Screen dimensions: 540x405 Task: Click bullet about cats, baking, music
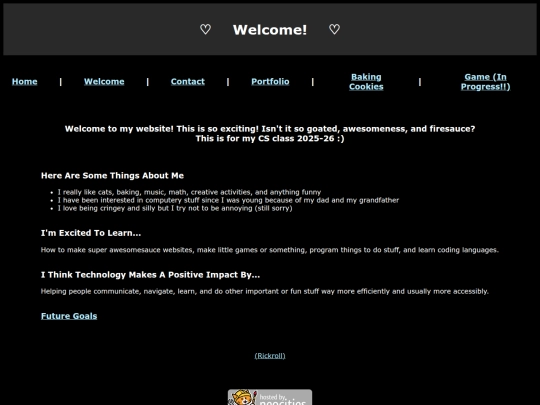tap(189, 192)
